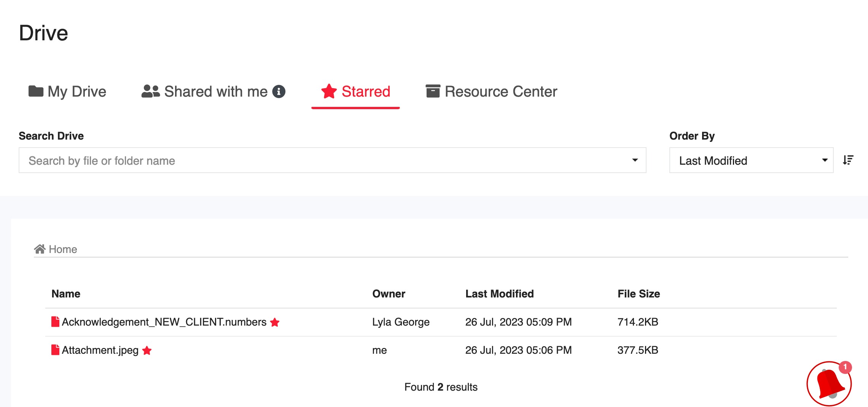The width and height of the screenshot is (868, 407).
Task: Focus the Search Drive input field
Action: [x=332, y=161]
